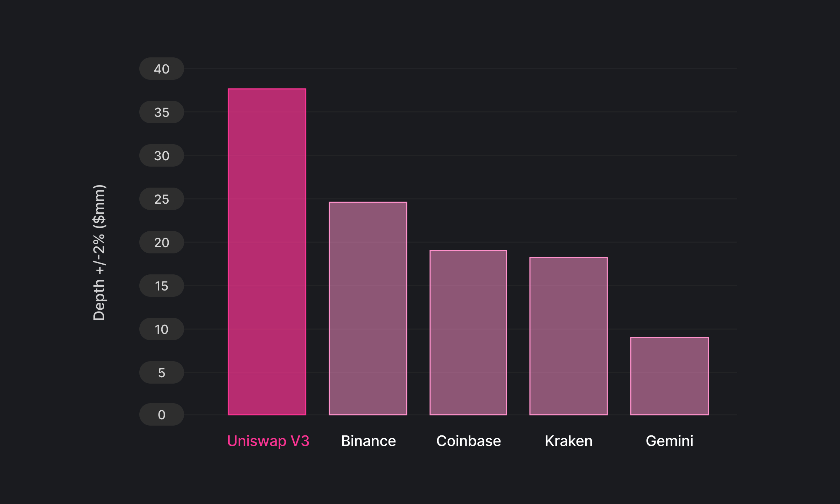
Task: Click the 40 y-axis tick pill
Action: (x=162, y=69)
